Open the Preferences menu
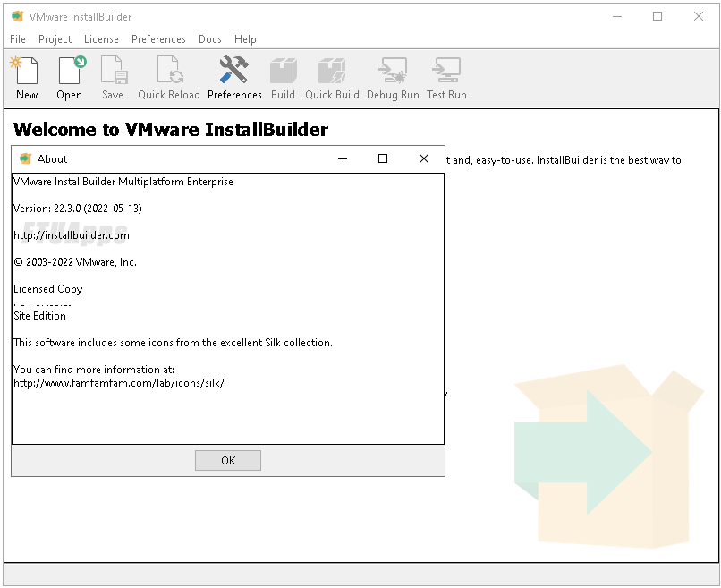Screen dimensions: 721x588 (158, 39)
